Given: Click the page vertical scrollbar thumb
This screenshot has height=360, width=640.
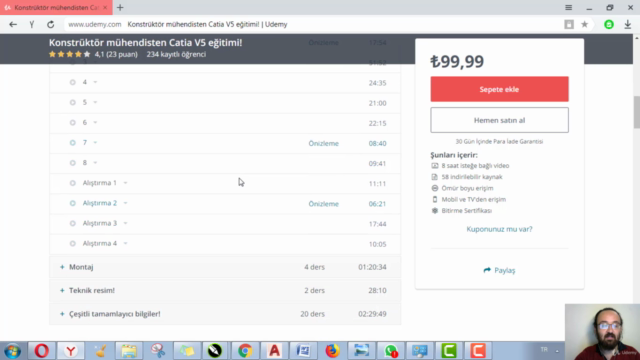Looking at the screenshot, I should pos(637,112).
